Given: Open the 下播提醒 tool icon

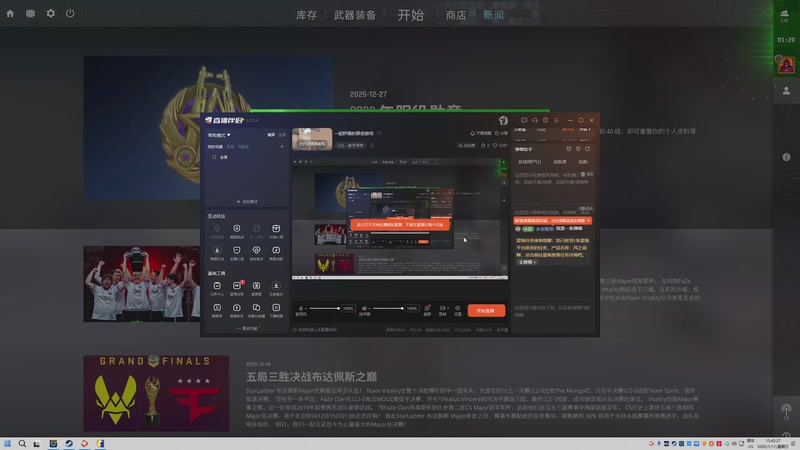Looking at the screenshot, I should tap(276, 310).
